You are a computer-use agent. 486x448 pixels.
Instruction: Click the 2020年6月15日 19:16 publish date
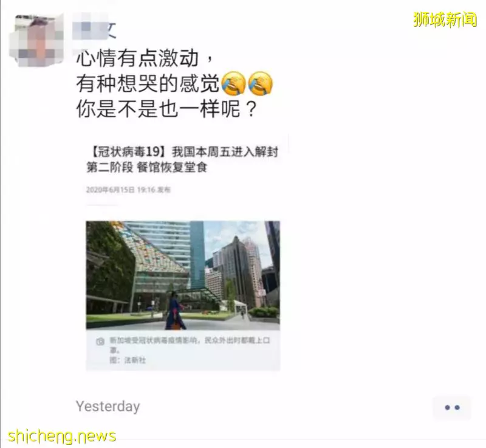click(x=128, y=190)
